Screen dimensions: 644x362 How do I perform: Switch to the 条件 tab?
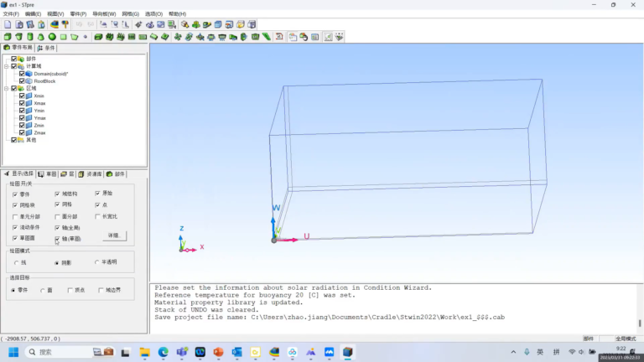coord(46,48)
